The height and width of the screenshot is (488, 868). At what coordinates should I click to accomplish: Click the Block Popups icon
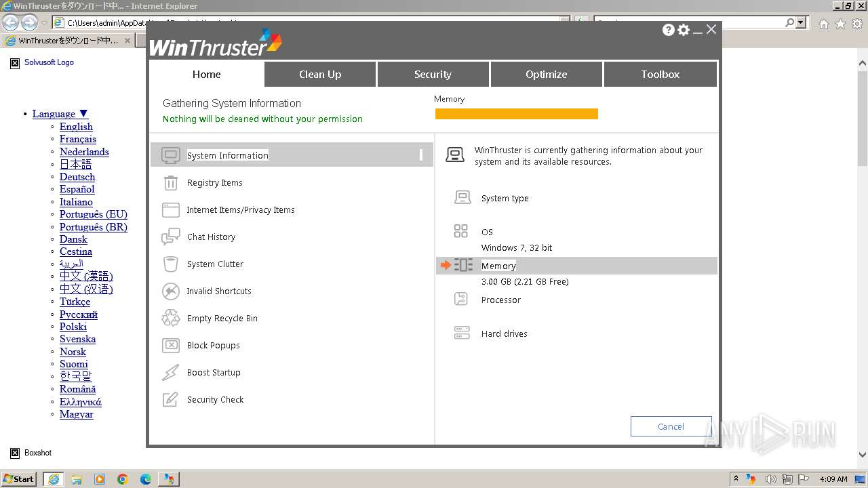click(x=171, y=345)
